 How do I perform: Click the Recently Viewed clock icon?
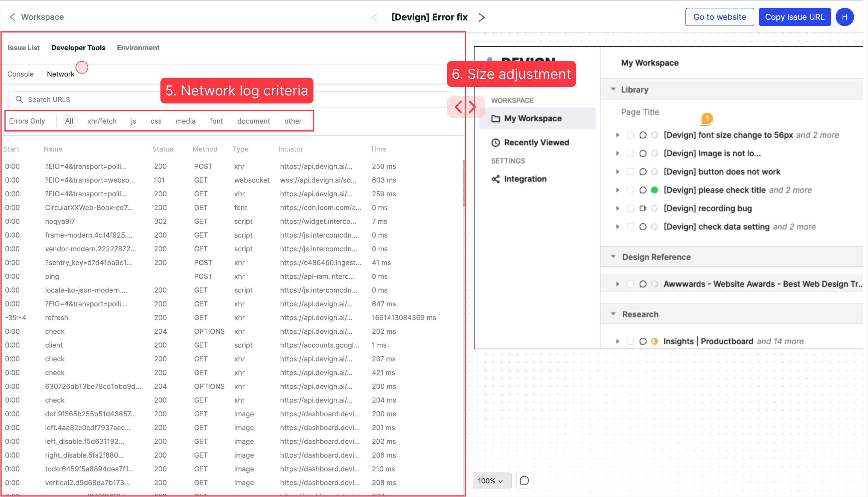point(496,142)
